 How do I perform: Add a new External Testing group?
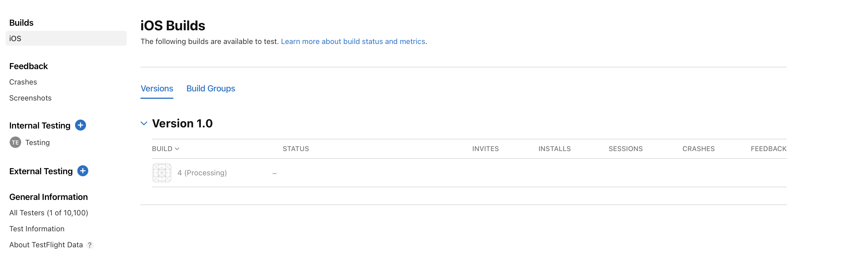83,171
